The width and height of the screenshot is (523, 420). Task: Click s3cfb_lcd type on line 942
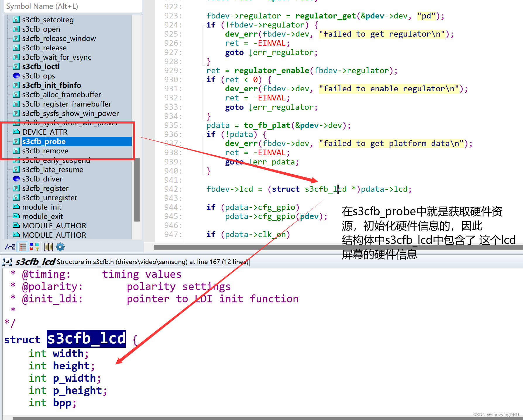325,189
